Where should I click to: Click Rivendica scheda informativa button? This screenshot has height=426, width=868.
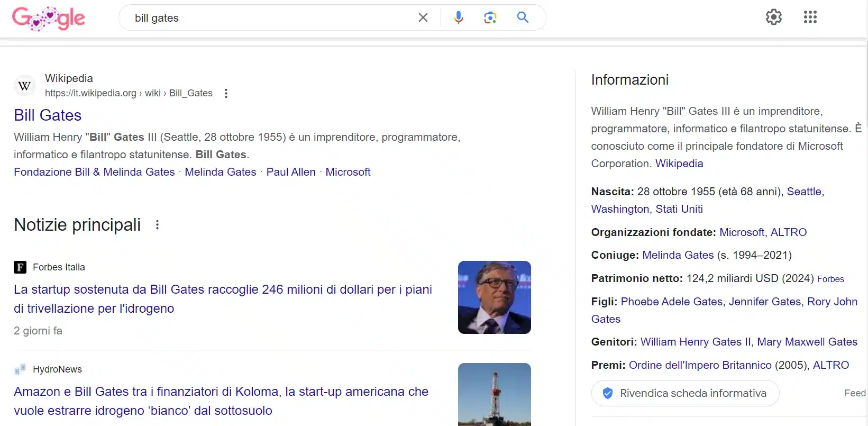[x=686, y=393]
